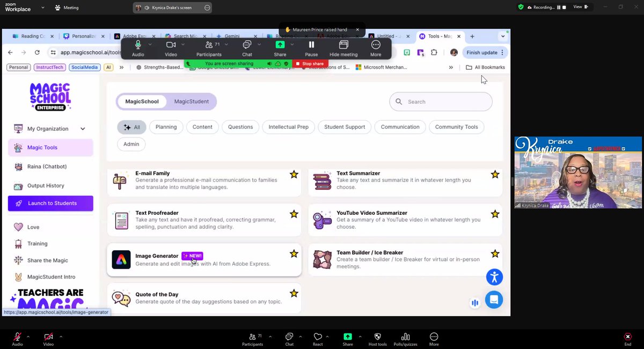Toggle favorite star on YouTube Video Summarizer
The image size is (644, 349).
coord(495,214)
